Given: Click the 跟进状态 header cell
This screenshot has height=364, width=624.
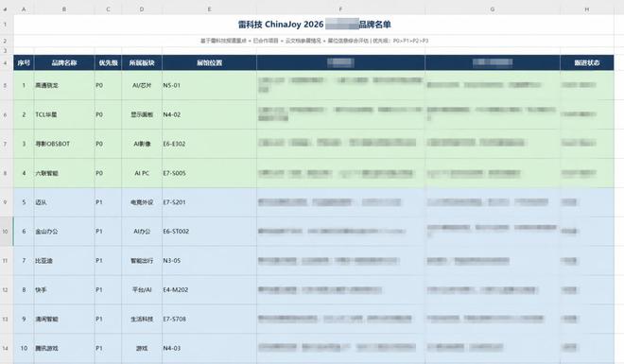Looking at the screenshot, I should click(x=586, y=62).
